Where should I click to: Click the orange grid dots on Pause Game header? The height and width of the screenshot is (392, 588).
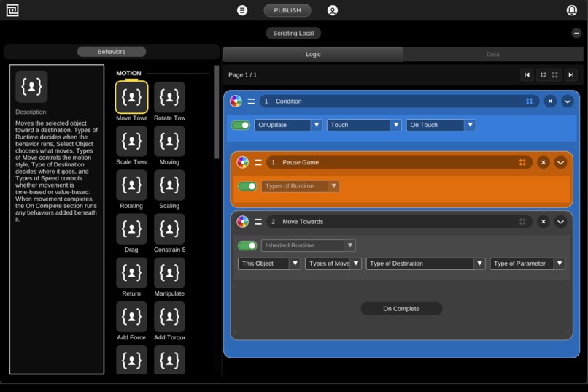click(x=522, y=163)
